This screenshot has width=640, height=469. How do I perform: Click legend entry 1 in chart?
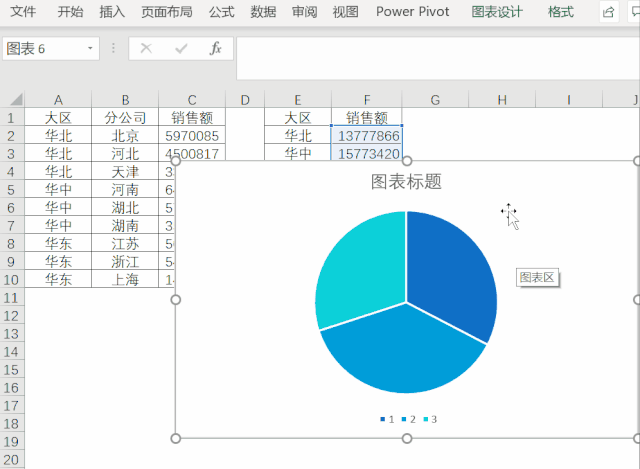387,419
